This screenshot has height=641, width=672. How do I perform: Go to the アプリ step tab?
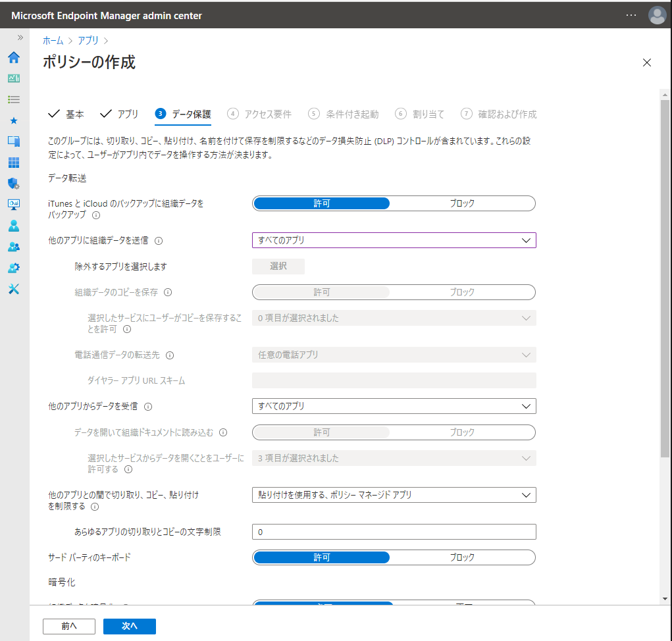click(118, 114)
